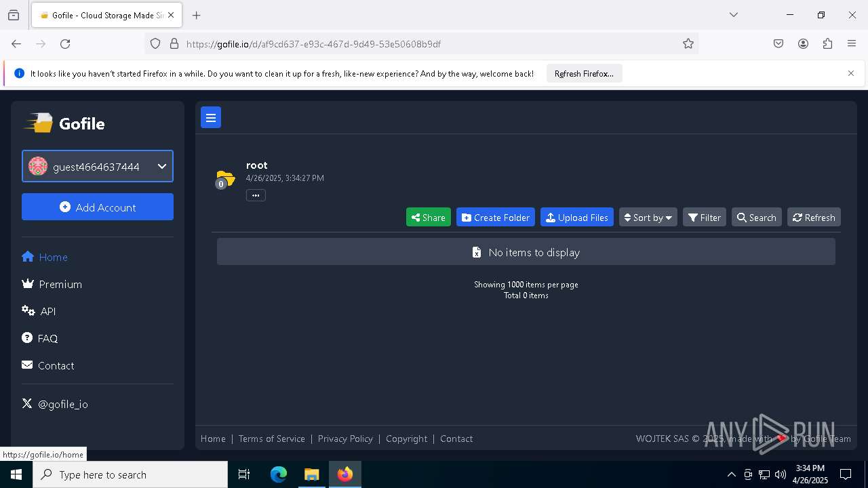The image size is (868, 488).
Task: Open a new tab with plus button
Action: click(x=197, y=15)
